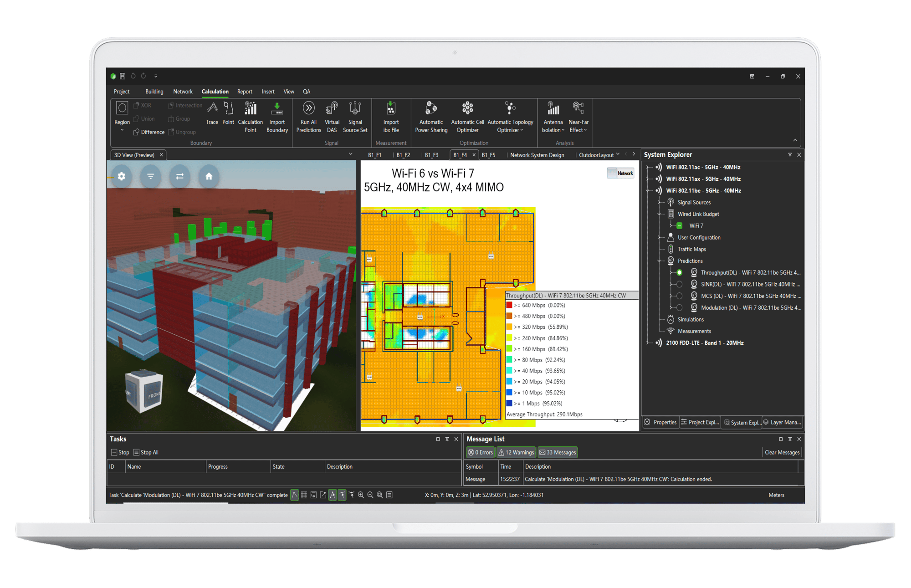Open the Virtual DAS tool

click(x=332, y=117)
